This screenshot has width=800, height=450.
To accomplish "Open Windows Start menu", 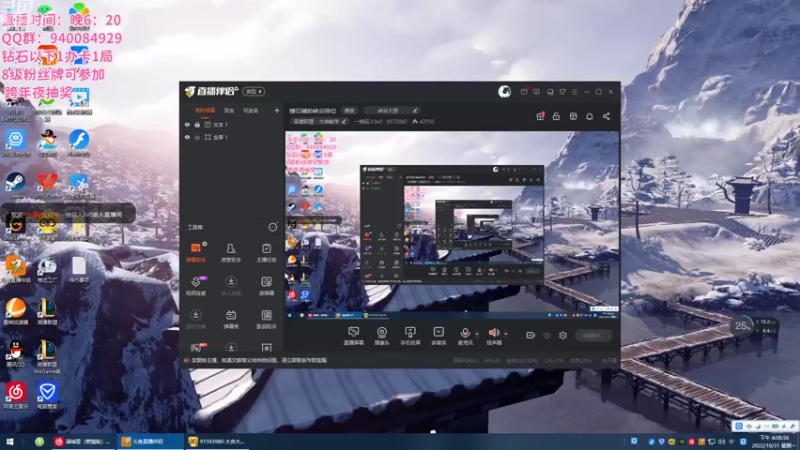I will tap(10, 441).
